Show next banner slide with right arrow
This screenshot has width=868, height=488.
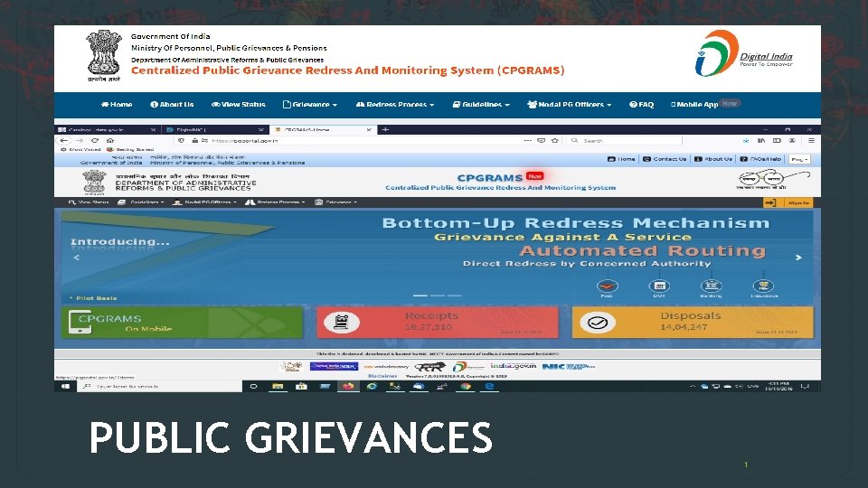click(798, 258)
